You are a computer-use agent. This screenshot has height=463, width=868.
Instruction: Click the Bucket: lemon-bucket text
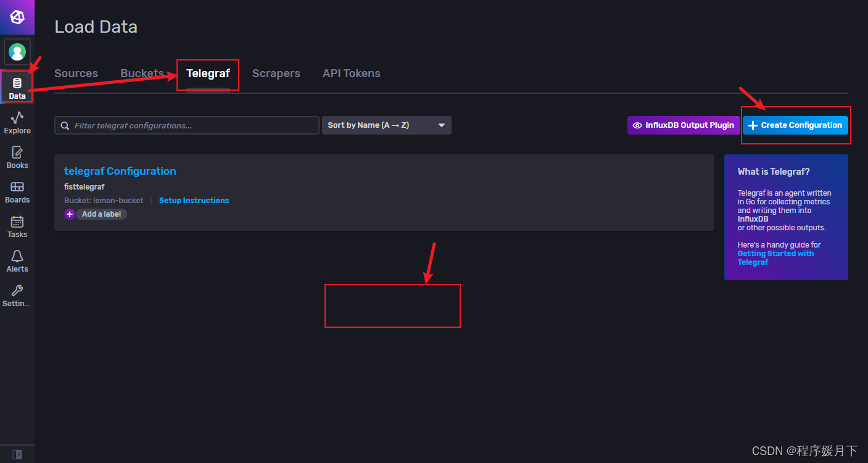pyautogui.click(x=104, y=201)
